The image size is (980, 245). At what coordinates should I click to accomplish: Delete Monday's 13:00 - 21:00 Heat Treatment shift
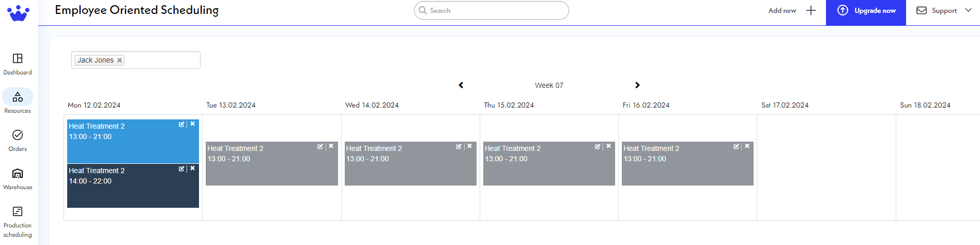point(193,124)
